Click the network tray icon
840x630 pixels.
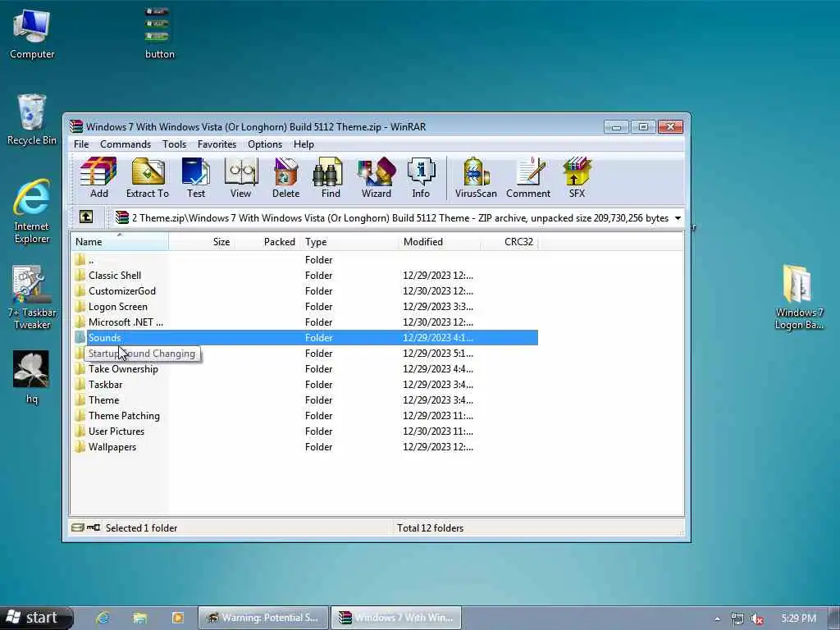coord(737,619)
